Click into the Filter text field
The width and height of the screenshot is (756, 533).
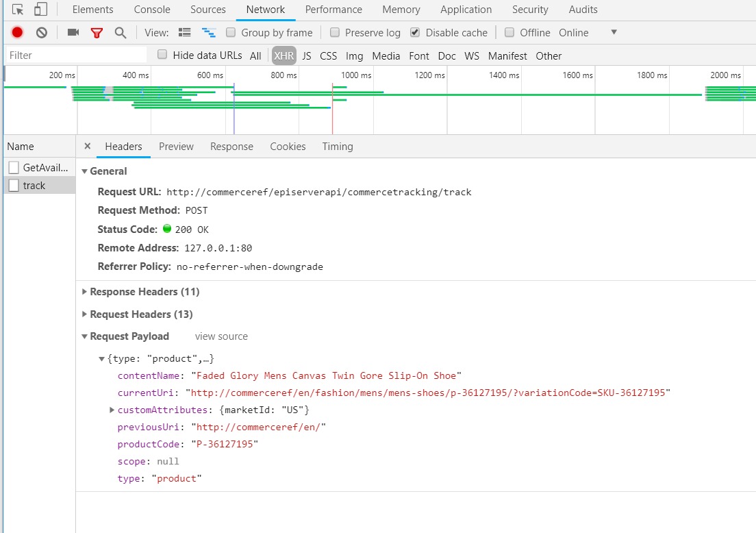tap(75, 55)
